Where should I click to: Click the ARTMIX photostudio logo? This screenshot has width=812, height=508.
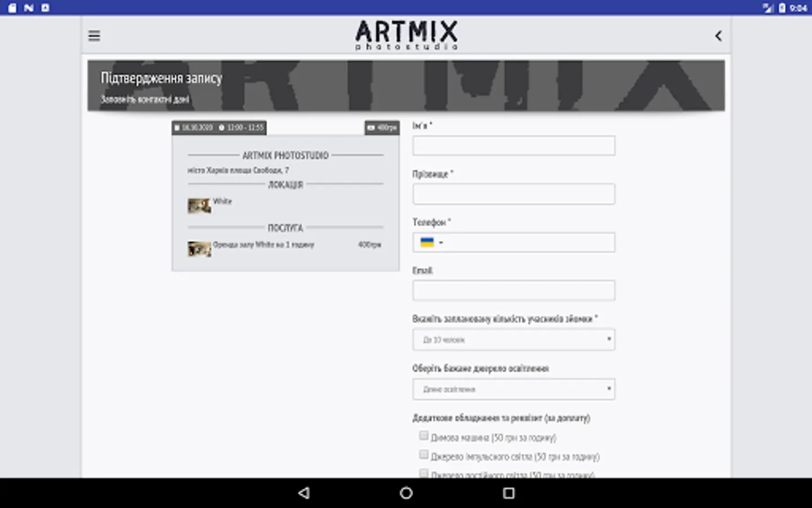tap(406, 35)
